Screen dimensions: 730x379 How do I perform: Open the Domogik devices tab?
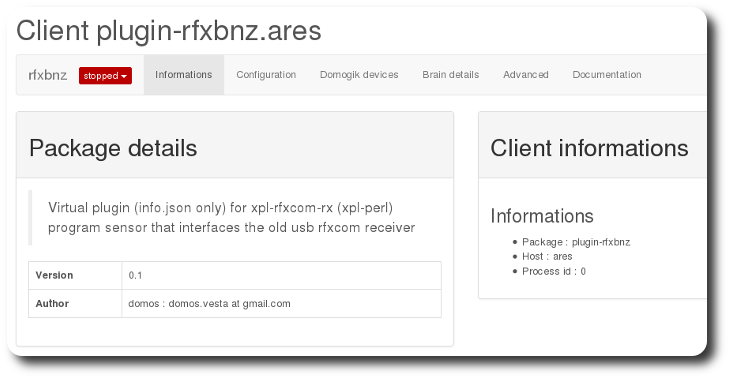click(x=359, y=75)
